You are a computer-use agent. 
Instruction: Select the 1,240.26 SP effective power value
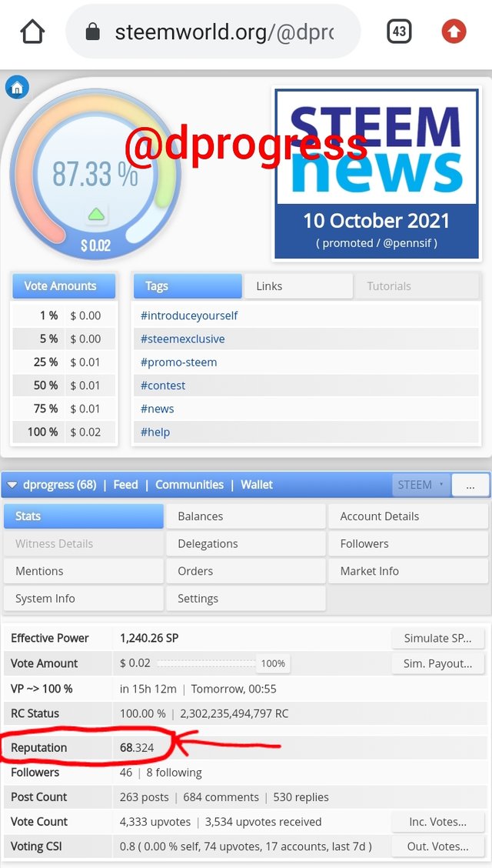149,638
